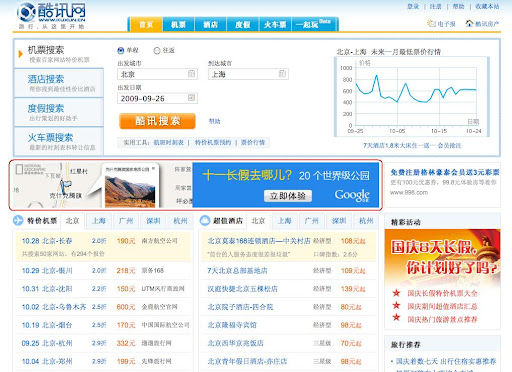Click the airplane icon beside 特价机票

(18, 220)
